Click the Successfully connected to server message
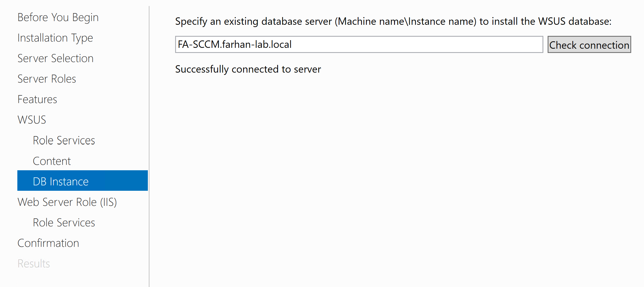The height and width of the screenshot is (287, 644). click(248, 69)
